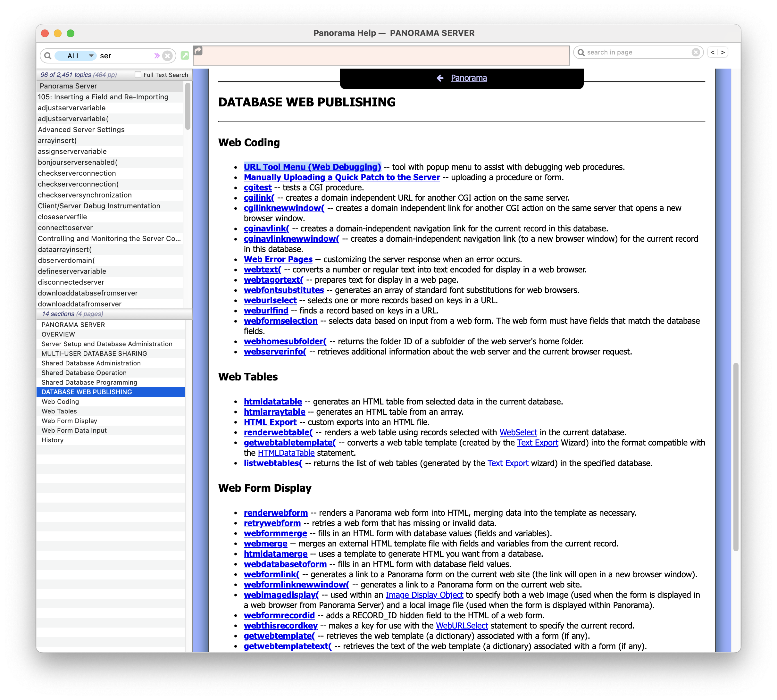This screenshot has width=777, height=700.
Task: Jump to next in-page search match
Action: (x=723, y=52)
